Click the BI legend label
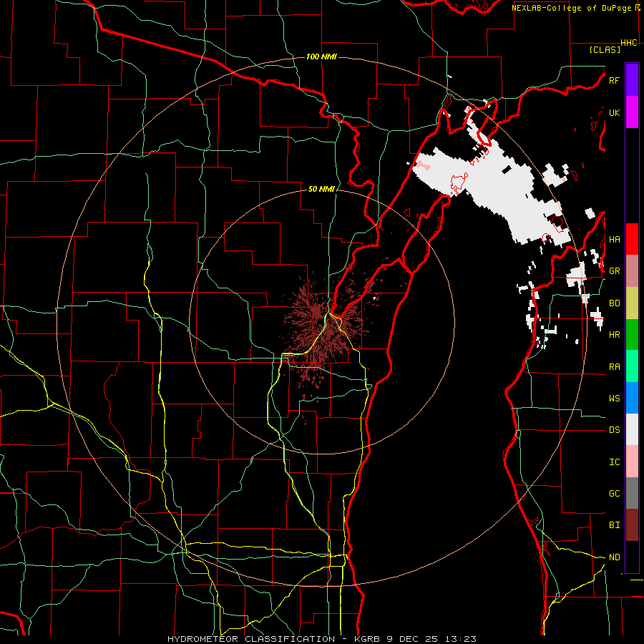644x644 pixels. (614, 525)
